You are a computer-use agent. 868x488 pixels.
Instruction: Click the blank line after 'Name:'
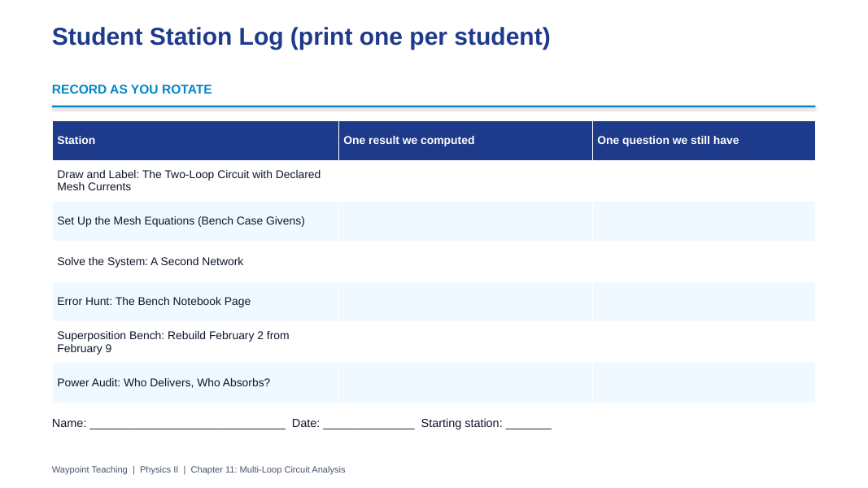(188, 424)
